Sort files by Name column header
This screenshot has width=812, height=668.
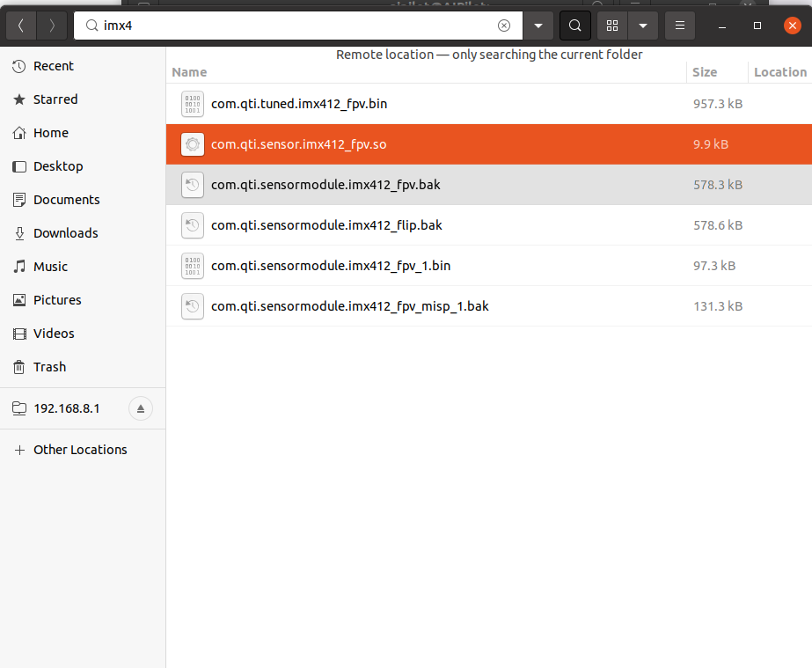coord(190,72)
